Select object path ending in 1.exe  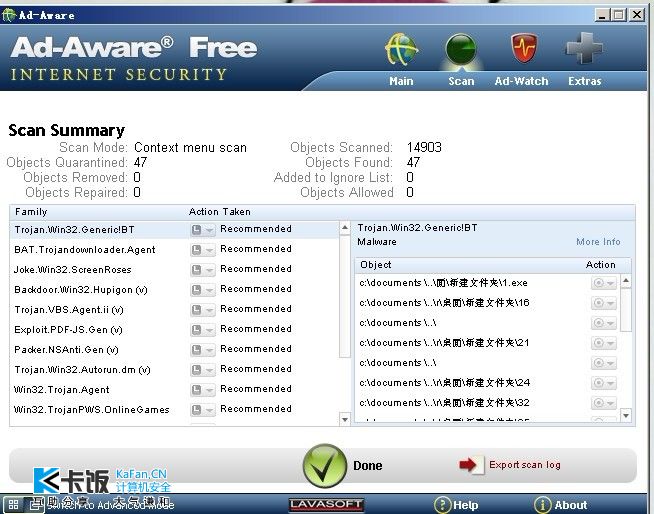point(443,283)
